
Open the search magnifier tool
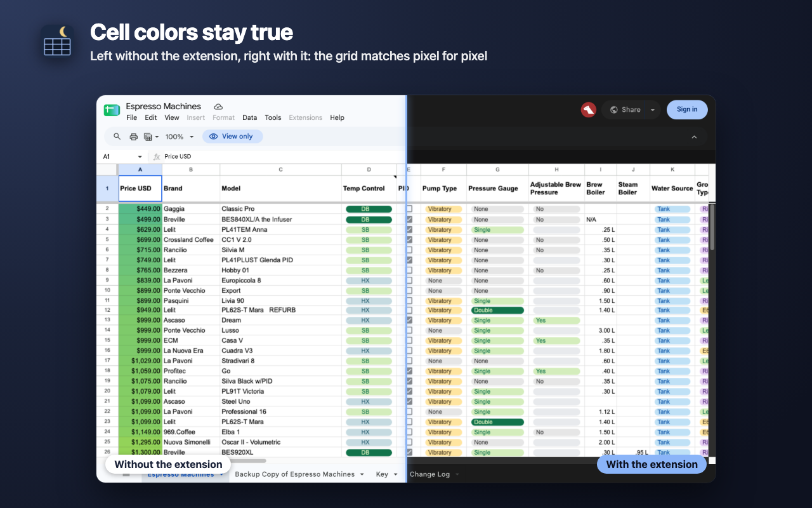117,137
